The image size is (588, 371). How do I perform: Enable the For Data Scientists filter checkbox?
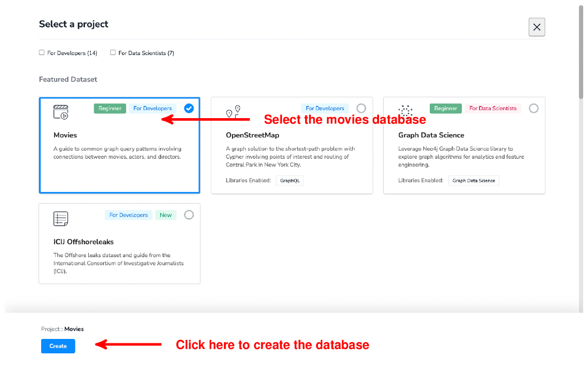[x=113, y=52]
